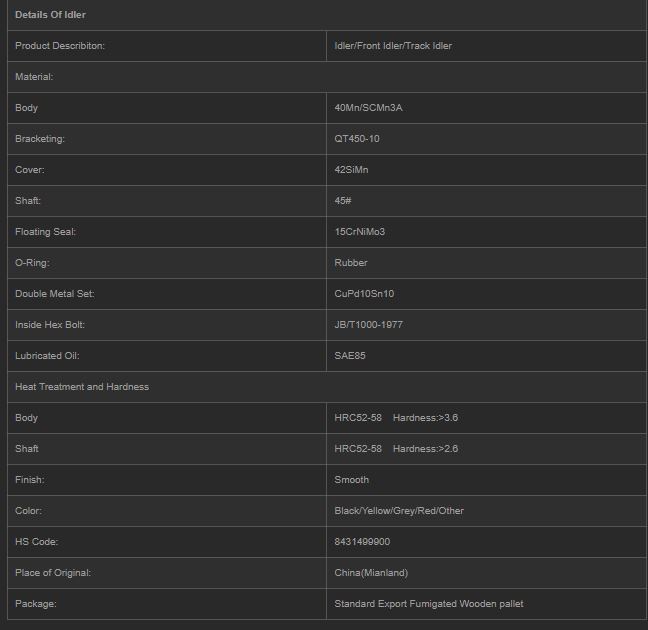Select the "CuPd10Sn10" double metal set value
648x630 pixels.
364,294
